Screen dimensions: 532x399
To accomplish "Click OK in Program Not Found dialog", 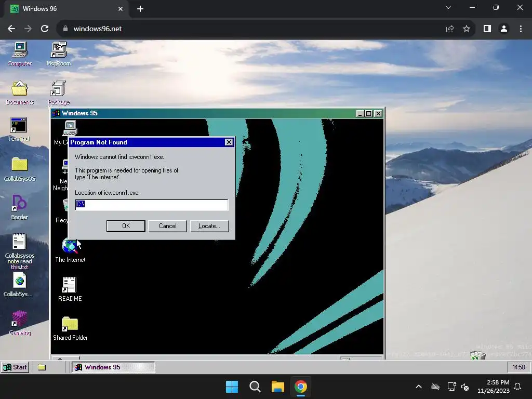I will coord(126,226).
